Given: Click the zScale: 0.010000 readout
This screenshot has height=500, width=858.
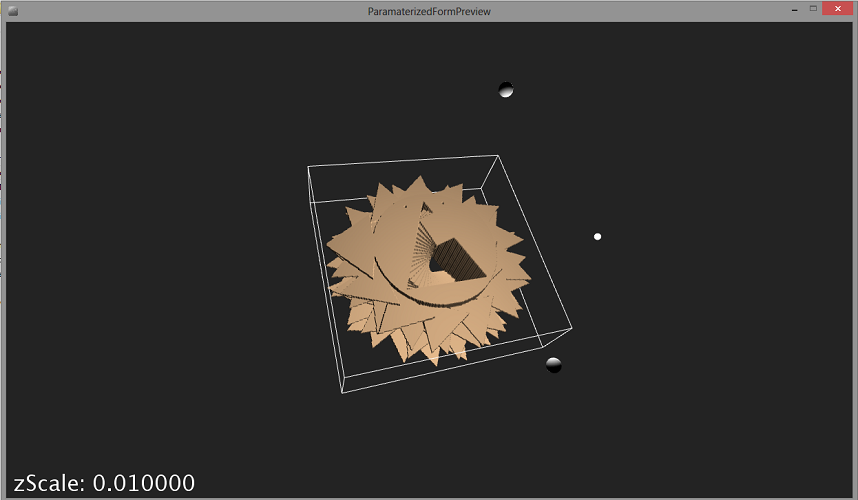Looking at the screenshot, I should [104, 483].
